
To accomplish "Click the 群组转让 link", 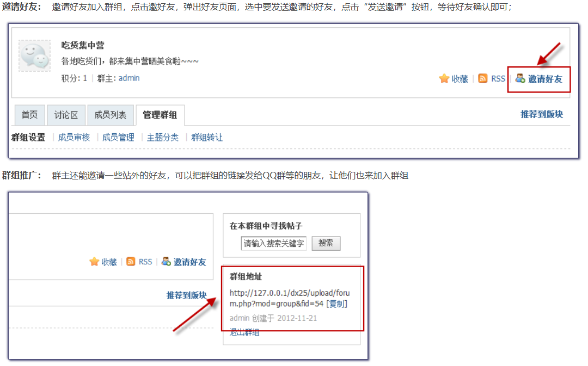I will pyautogui.click(x=207, y=138).
